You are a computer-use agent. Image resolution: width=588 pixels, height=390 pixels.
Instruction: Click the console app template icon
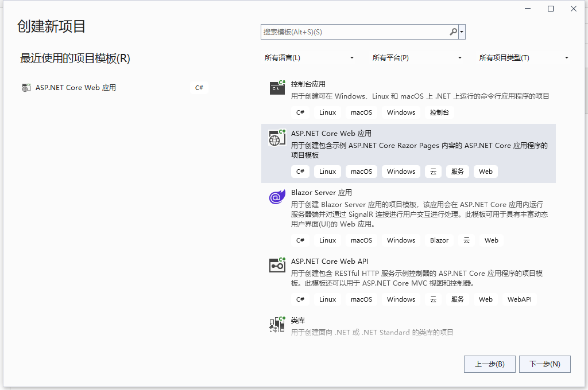click(277, 88)
